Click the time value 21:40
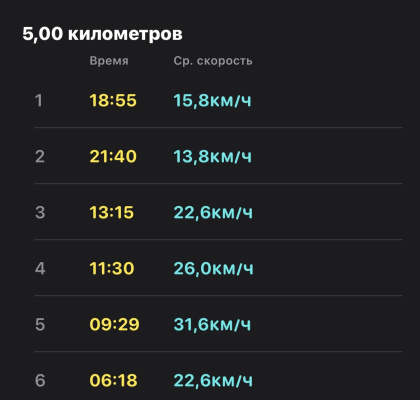The height and width of the screenshot is (400, 420). [x=113, y=156]
